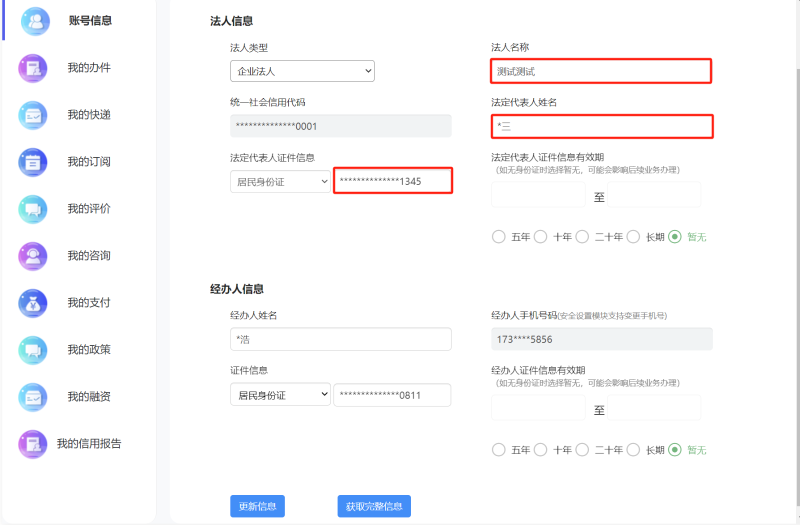The image size is (800, 525).
Task: Click the 账号信息 sidebar icon
Action: (35, 21)
